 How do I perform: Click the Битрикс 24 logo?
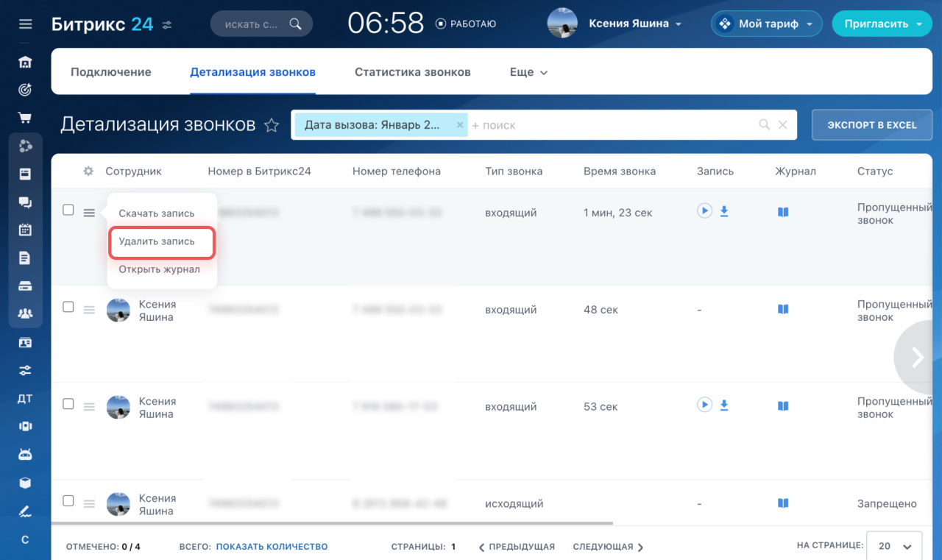[x=102, y=24]
